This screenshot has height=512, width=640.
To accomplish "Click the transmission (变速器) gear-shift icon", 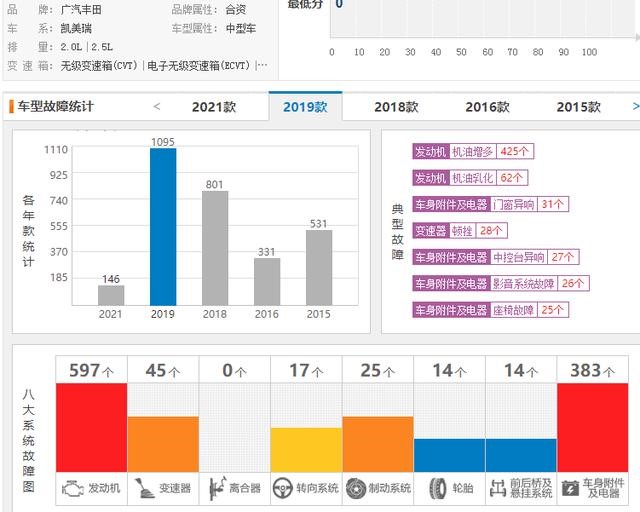I will [x=144, y=489].
